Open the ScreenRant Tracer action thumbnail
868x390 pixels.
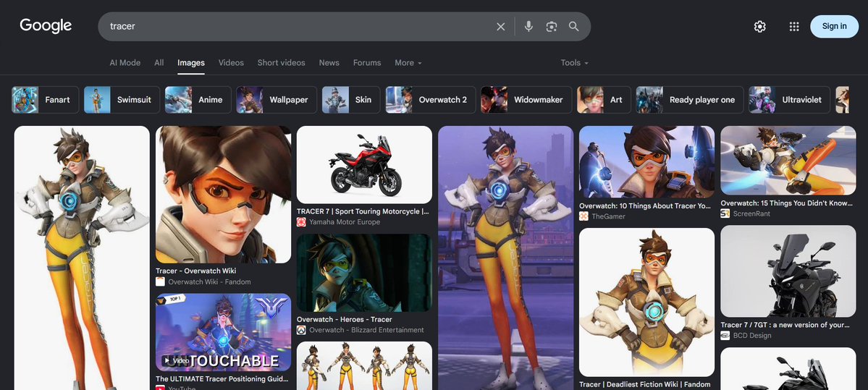pyautogui.click(x=788, y=161)
